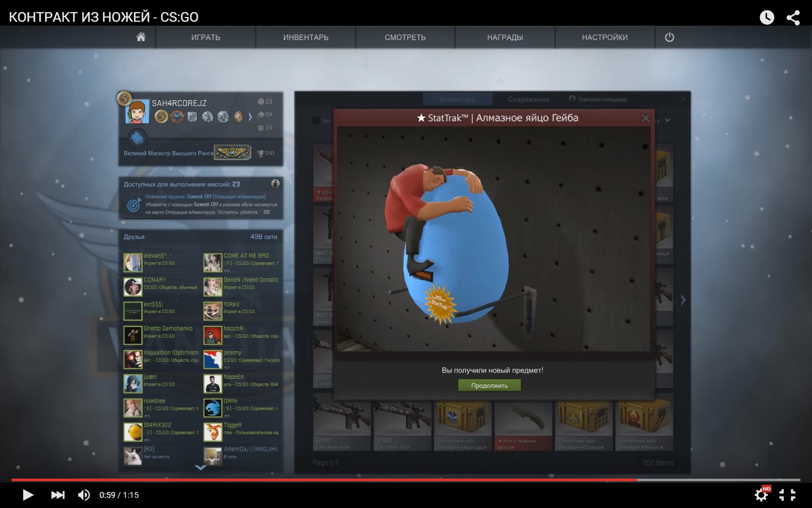Image resolution: width=812 pixels, height=508 pixels.
Task: Select friend juæn
Action: [x=161, y=383]
